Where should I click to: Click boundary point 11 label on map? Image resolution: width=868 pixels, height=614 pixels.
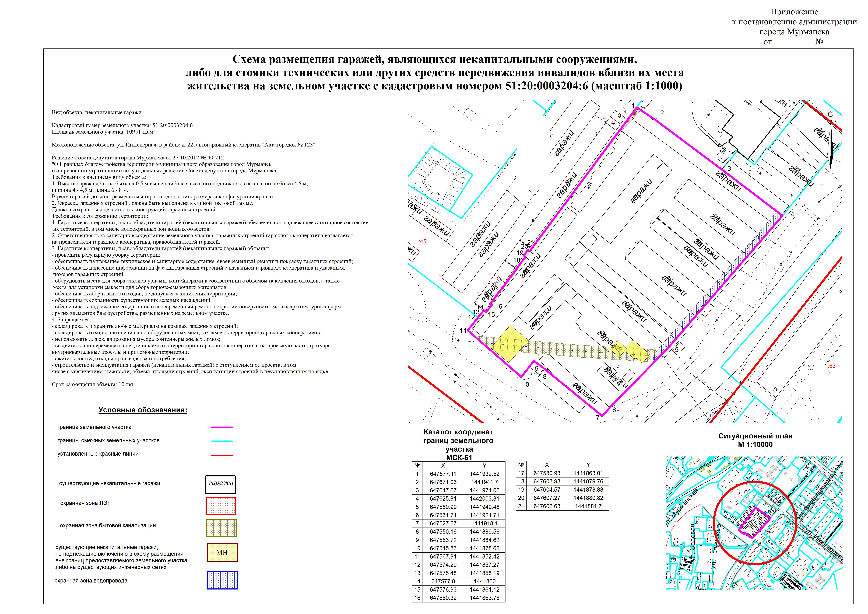pos(463,331)
